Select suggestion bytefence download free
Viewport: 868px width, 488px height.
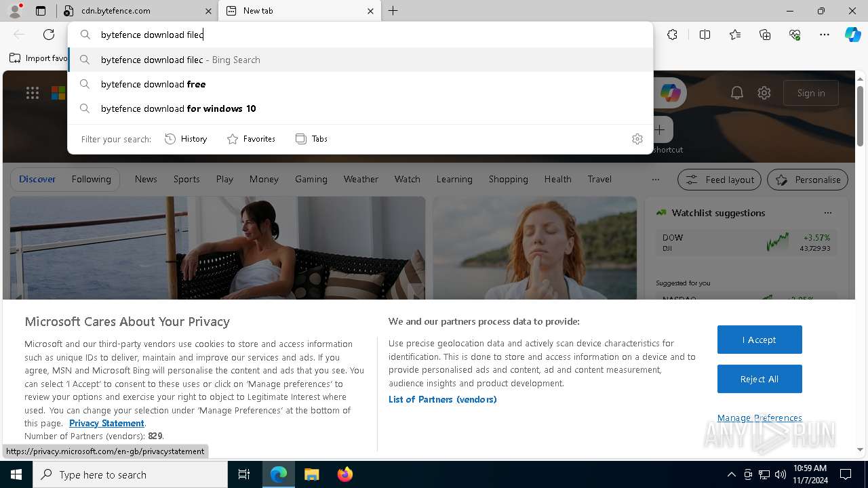pyautogui.click(x=360, y=84)
